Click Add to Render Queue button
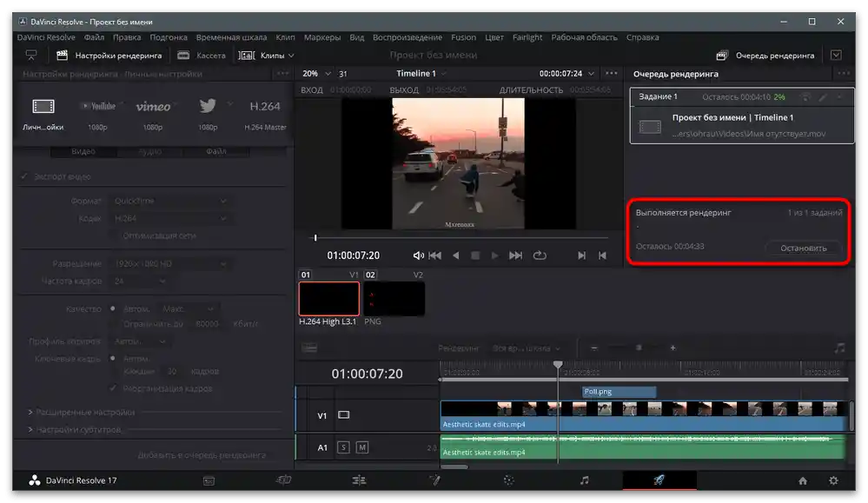This screenshot has height=503, width=868. pyautogui.click(x=202, y=455)
